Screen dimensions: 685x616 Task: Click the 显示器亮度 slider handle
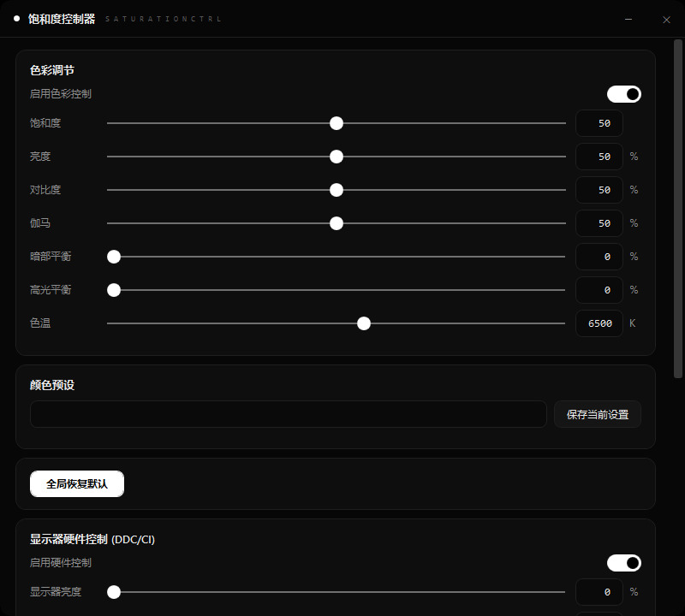coord(114,592)
